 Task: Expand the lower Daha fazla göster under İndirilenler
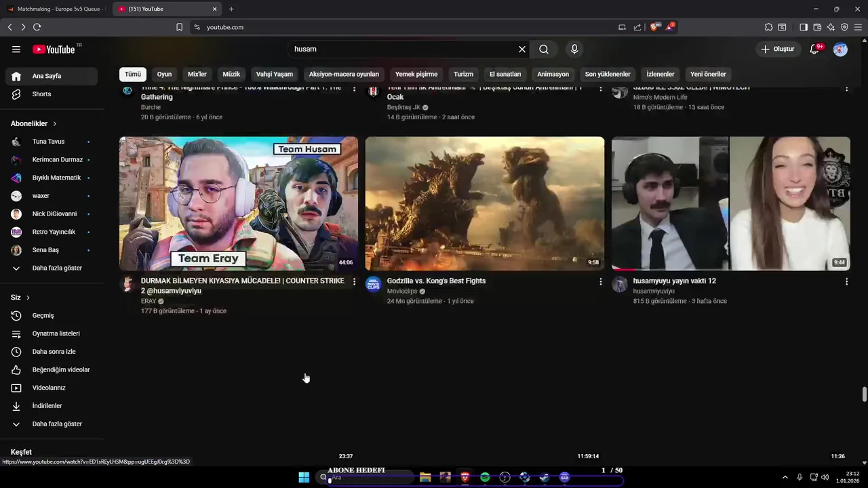tap(52, 424)
